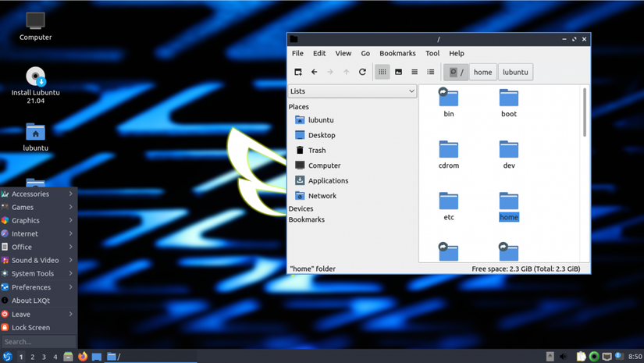Viewport: 644px width, 363px height.
Task: Click the back navigation arrow
Action: point(314,72)
